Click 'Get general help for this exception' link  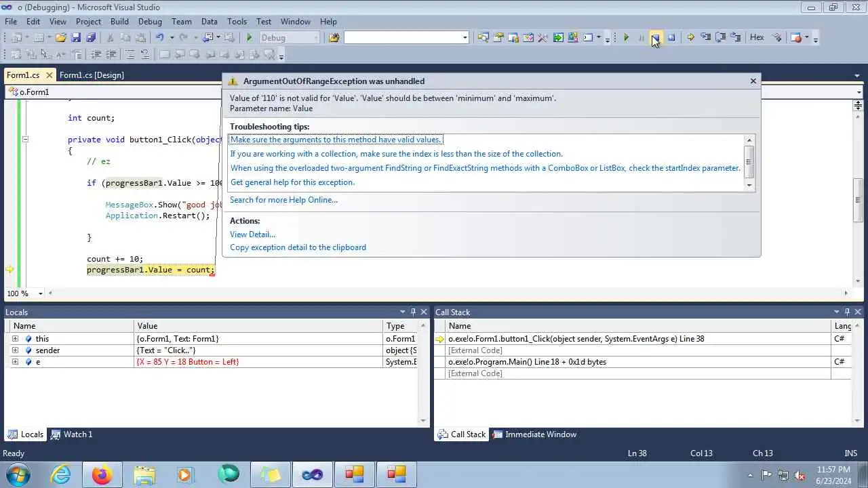(292, 182)
